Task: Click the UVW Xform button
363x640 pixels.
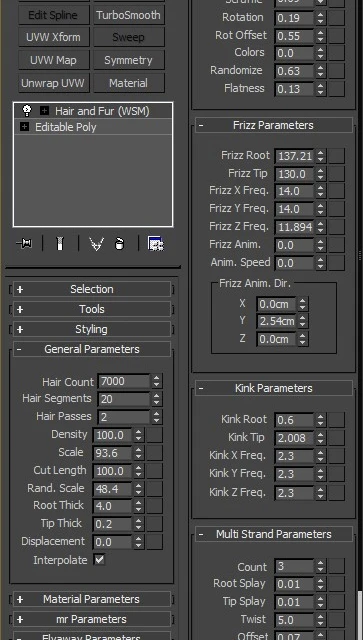Action: (x=53, y=37)
